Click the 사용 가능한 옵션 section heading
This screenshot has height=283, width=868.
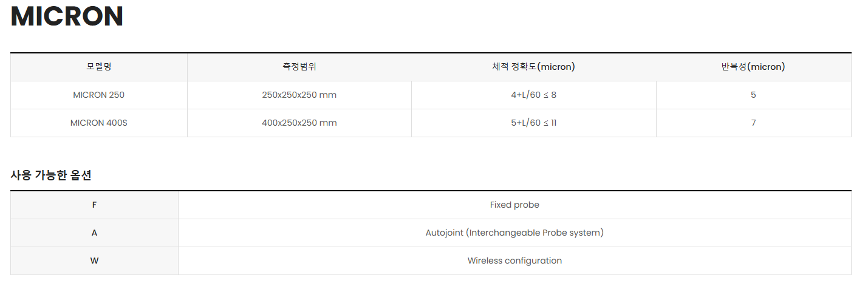coord(51,176)
